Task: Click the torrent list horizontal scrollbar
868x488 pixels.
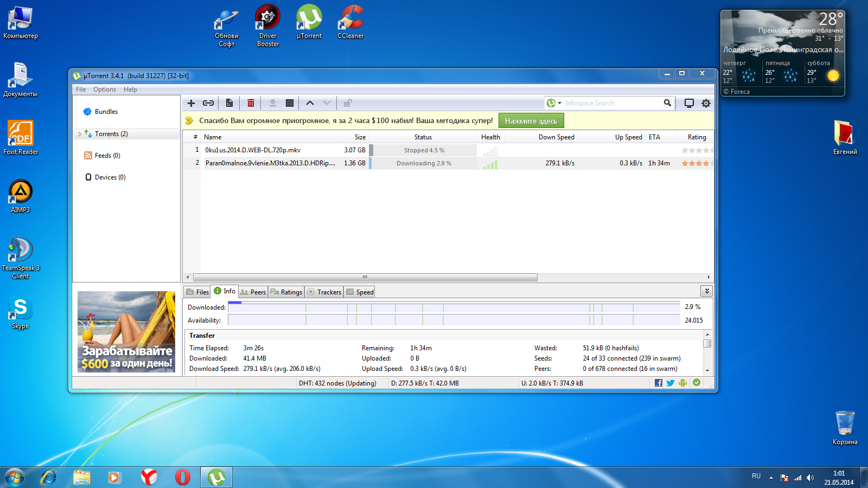Action: pyautogui.click(x=365, y=277)
